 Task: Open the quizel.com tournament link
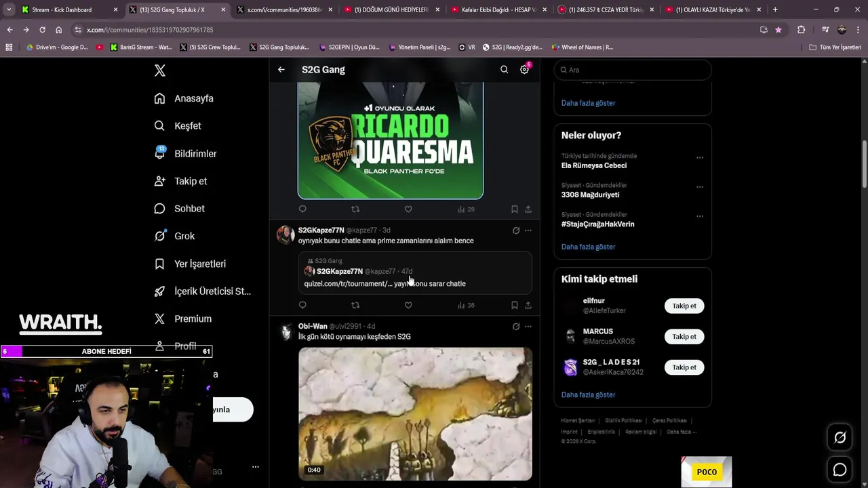coord(348,284)
